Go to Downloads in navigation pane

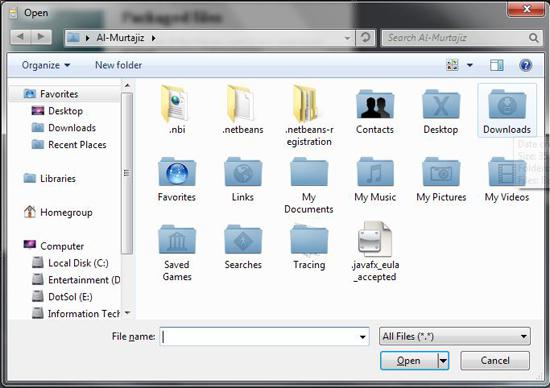[72, 128]
